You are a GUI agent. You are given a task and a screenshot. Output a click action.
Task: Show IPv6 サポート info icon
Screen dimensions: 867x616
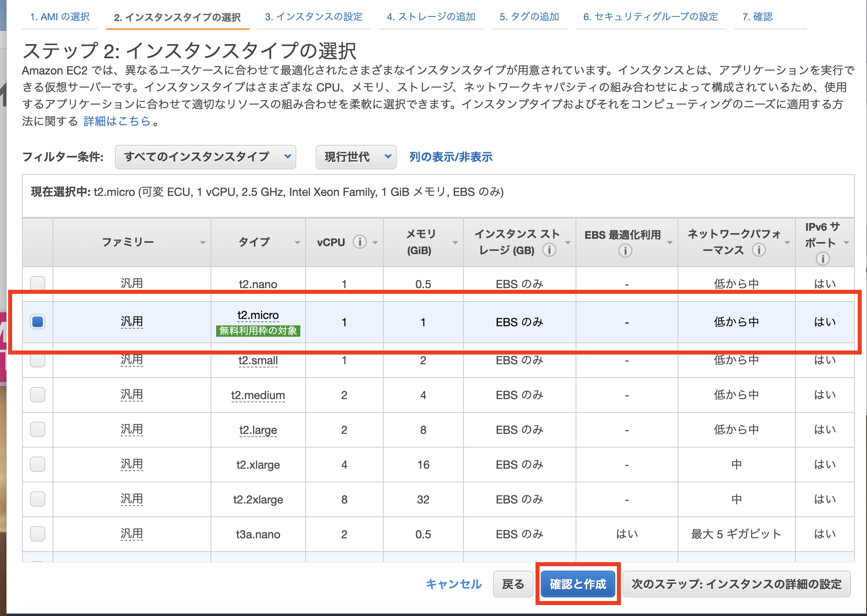click(822, 259)
